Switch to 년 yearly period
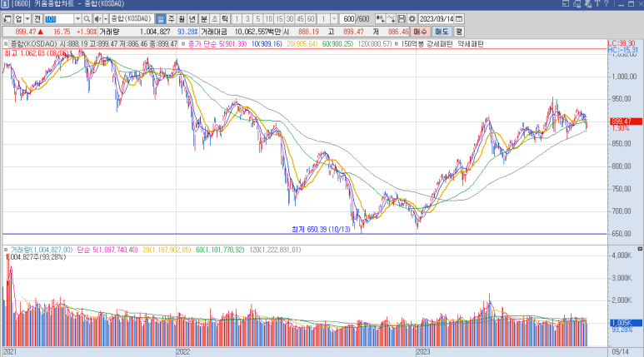This screenshot has width=644, height=357. [x=192, y=19]
